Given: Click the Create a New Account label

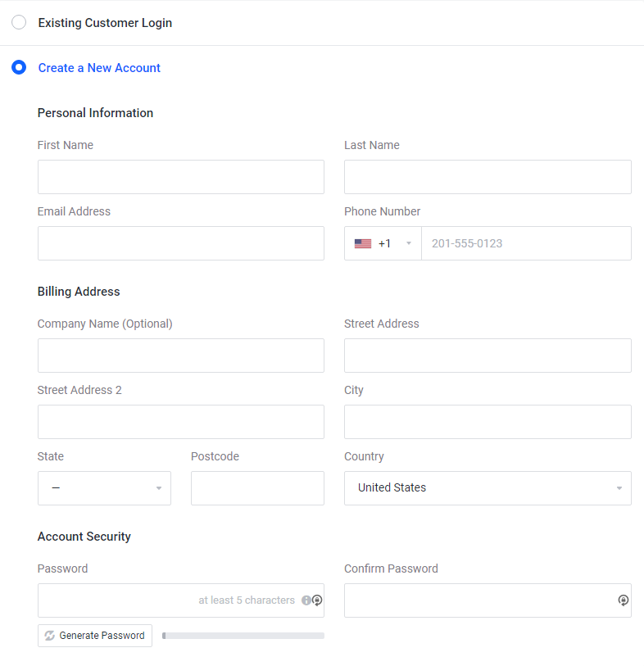Looking at the screenshot, I should click(x=99, y=68).
